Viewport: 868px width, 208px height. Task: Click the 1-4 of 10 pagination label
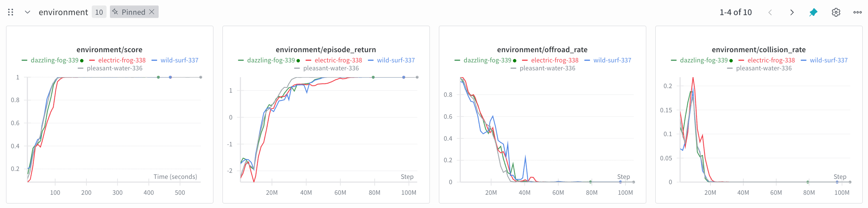click(x=736, y=12)
